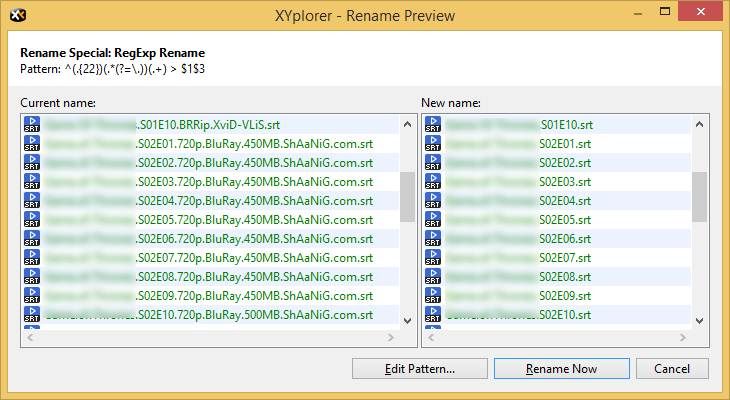This screenshot has height=400, width=730.
Task: Click SRT icon beside S02E03.720p current file
Action: 32,182
